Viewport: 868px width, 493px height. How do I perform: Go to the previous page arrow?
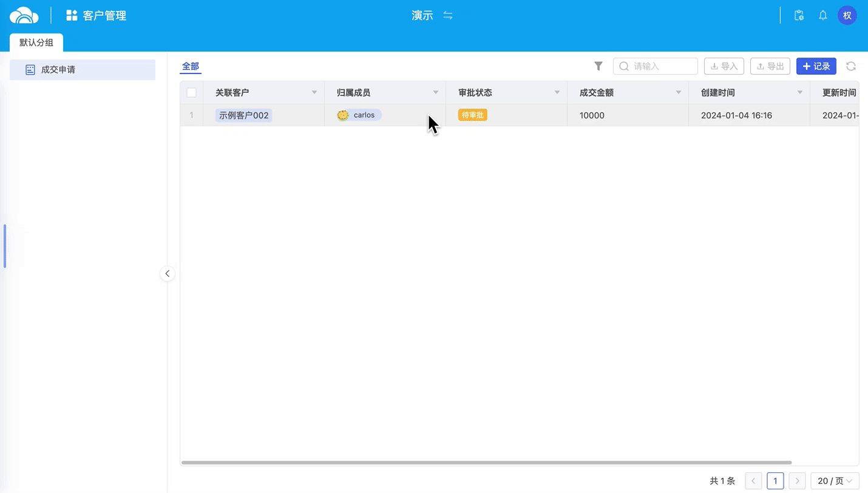tap(753, 481)
